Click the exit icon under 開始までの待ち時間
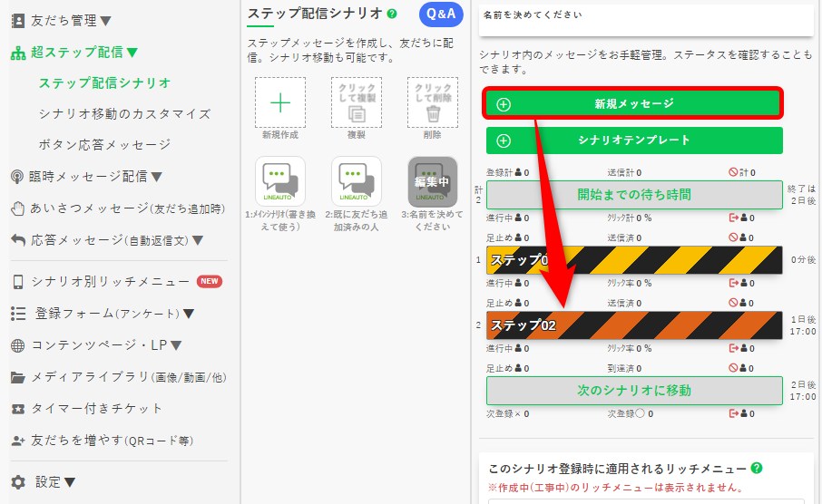This screenshot has width=822, height=504. pyautogui.click(x=733, y=218)
